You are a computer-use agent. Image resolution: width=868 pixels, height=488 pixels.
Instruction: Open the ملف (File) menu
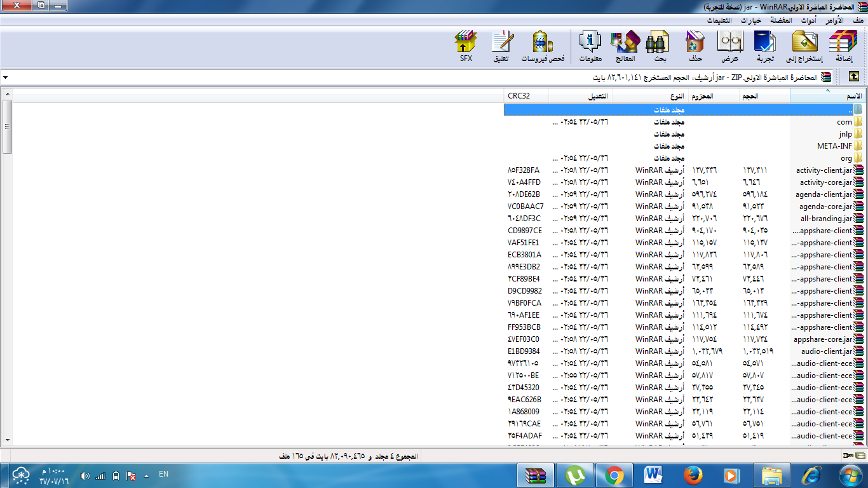pyautogui.click(x=858, y=20)
